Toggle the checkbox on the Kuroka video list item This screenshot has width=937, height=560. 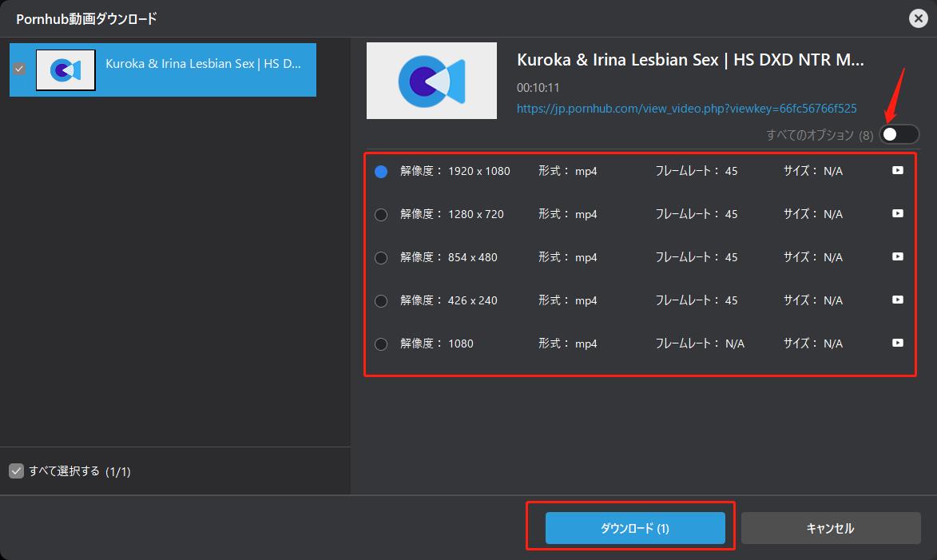click(x=19, y=69)
